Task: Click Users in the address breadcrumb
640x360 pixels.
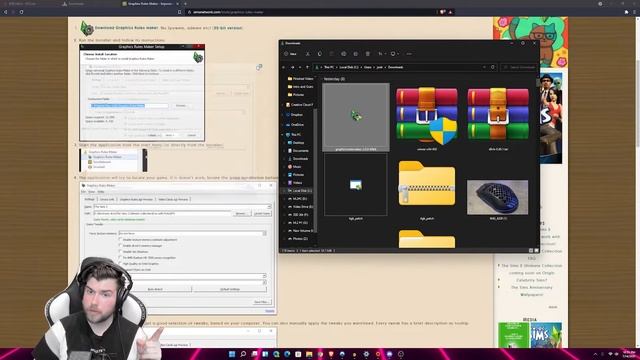Action: click(368, 67)
